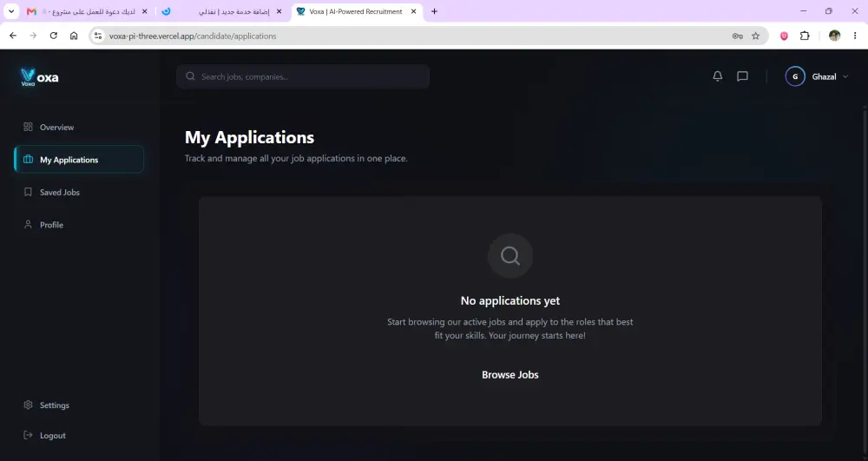Select the Voxa AI-Powered Recruitment tab

(x=356, y=11)
